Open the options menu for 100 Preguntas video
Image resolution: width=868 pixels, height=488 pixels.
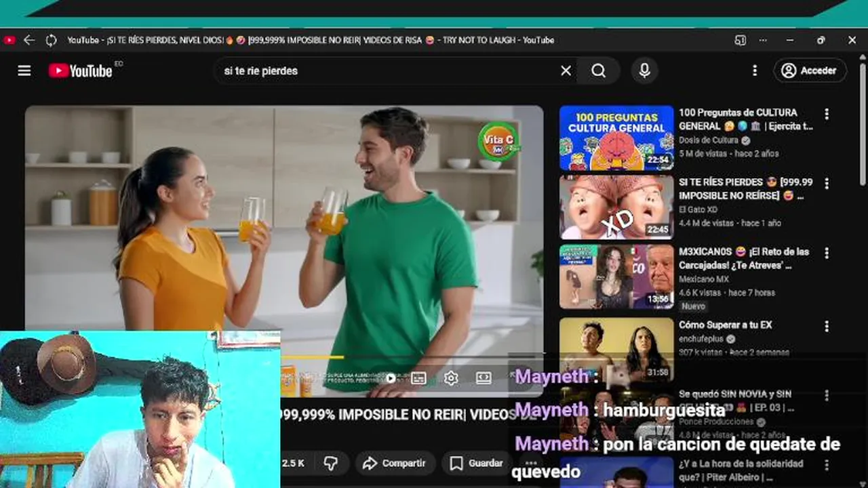coord(826,113)
